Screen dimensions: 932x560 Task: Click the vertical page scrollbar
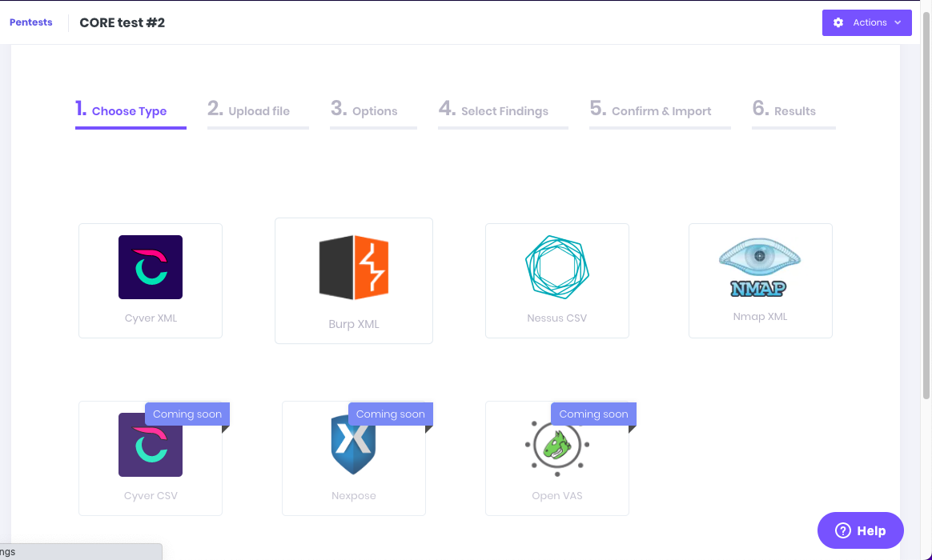[926, 205]
